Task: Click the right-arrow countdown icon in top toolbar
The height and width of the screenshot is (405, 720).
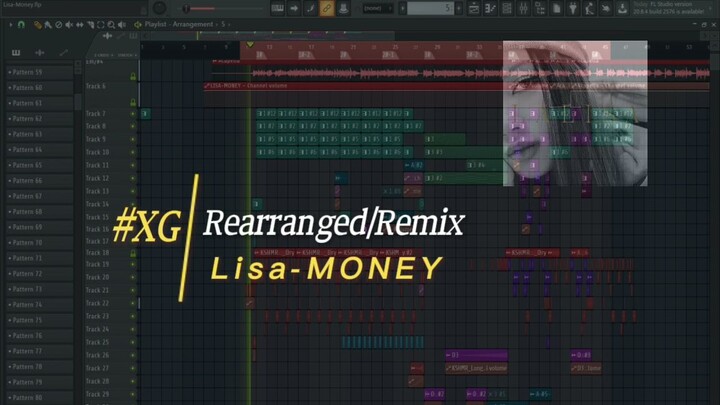Action: pyautogui.click(x=294, y=8)
